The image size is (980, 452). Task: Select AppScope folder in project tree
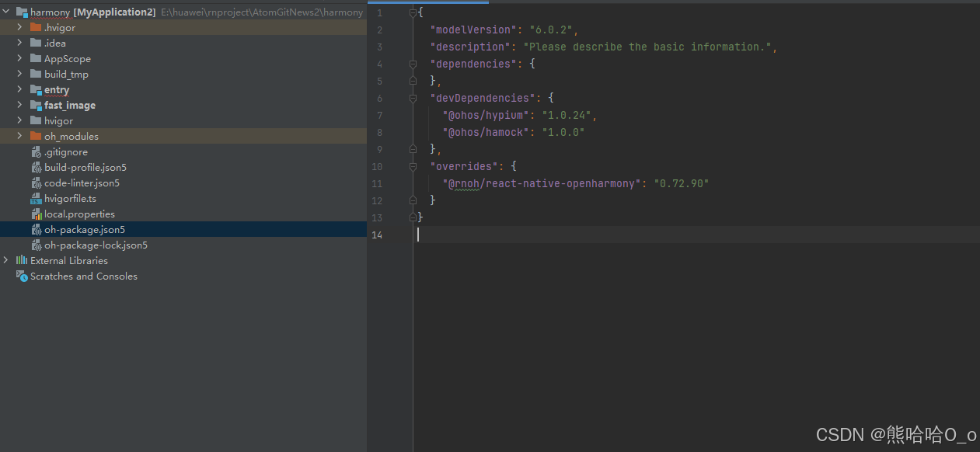[x=68, y=58]
